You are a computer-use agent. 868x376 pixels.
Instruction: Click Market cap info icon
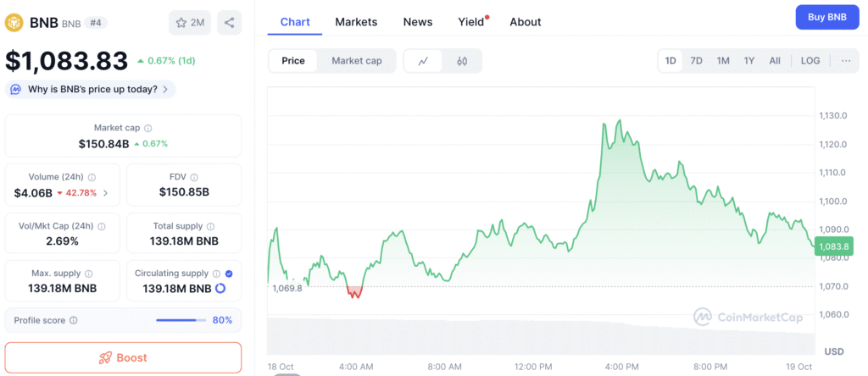pos(148,128)
